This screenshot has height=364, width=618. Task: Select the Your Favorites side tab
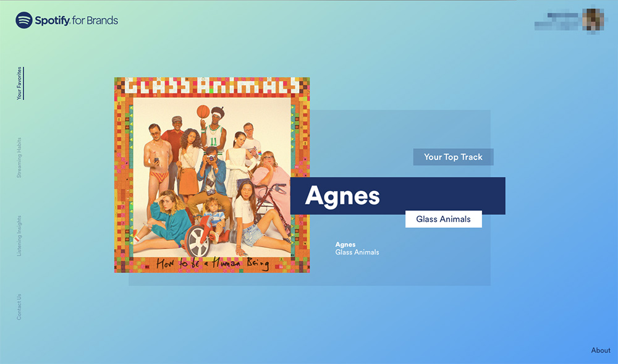[19, 83]
